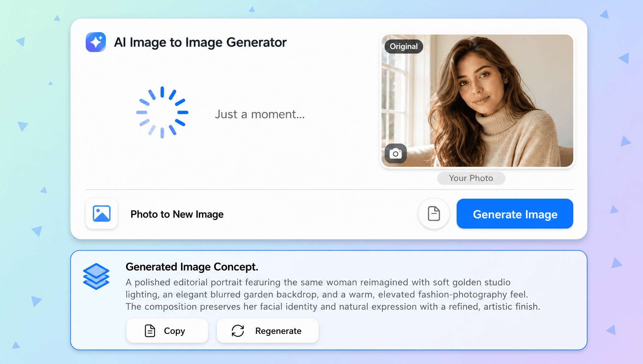Click the loading spinner
This screenshot has height=364, width=643.
coord(162,112)
